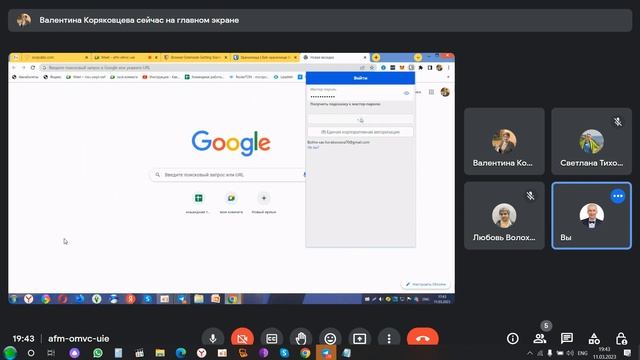Click the blue Войти button in shared screen
This screenshot has height=360, width=640.
tap(360, 78)
